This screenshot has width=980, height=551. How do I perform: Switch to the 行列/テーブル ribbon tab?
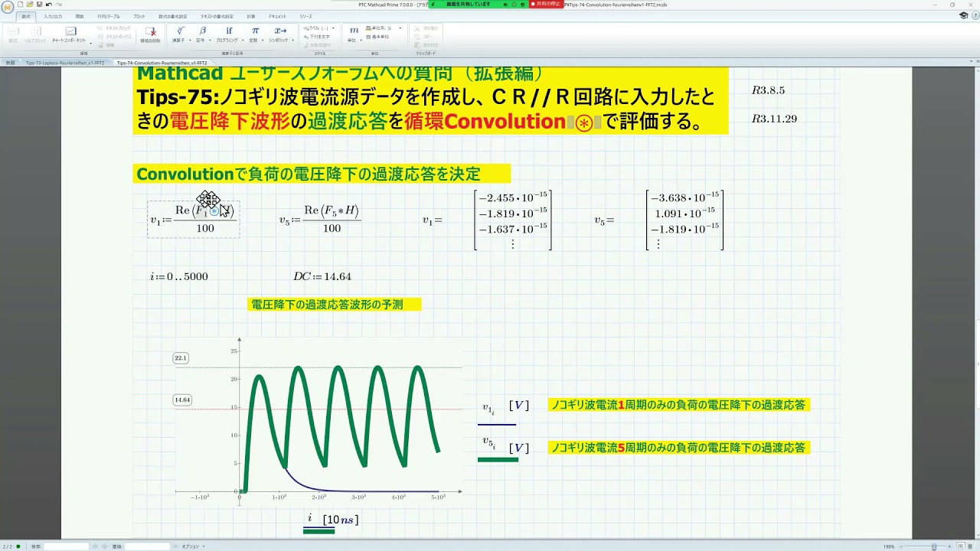109,16
